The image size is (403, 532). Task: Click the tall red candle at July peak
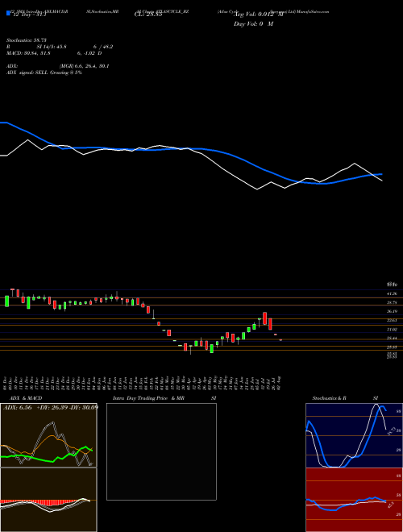pos(264,318)
